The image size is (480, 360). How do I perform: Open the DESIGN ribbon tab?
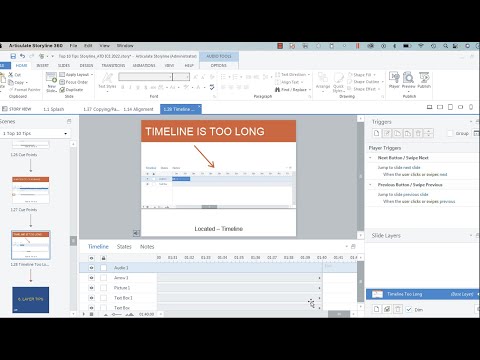coord(86,65)
